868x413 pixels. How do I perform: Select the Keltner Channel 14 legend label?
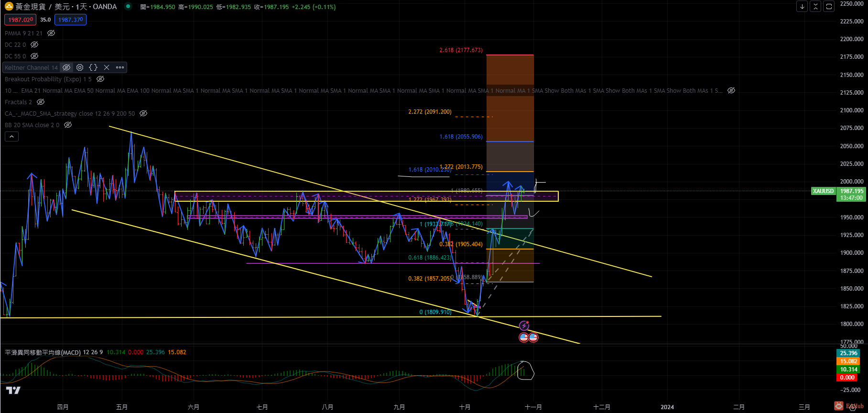pyautogui.click(x=31, y=67)
